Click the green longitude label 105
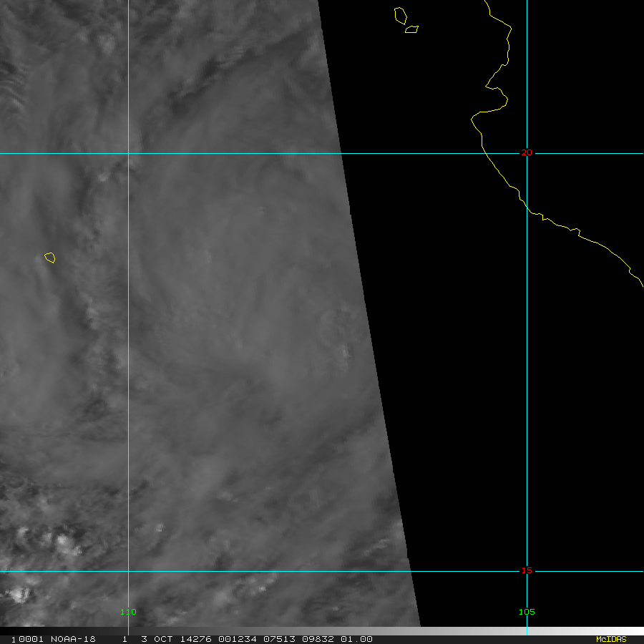This screenshot has height=644, width=644. (527, 612)
